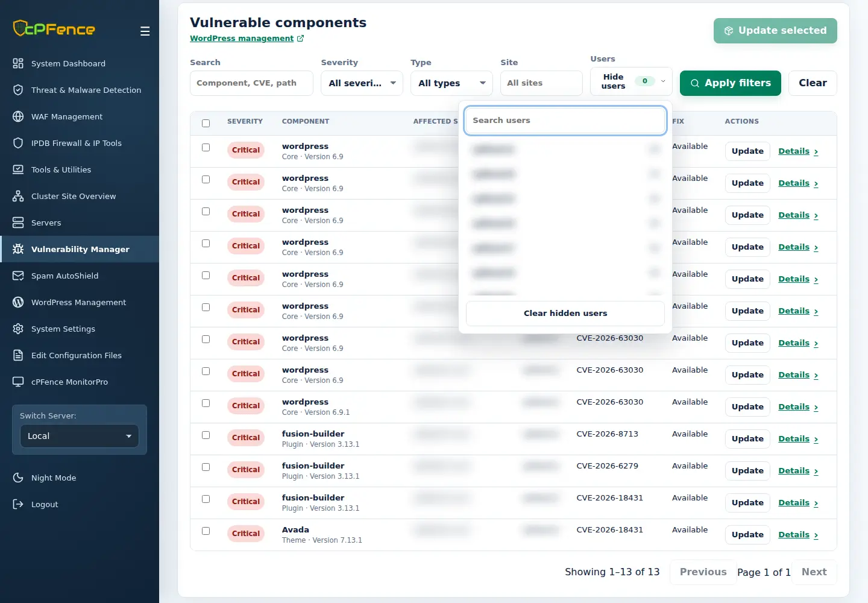Open the Switch Server Local dropdown
Viewport: 868px width, 603px height.
click(80, 436)
